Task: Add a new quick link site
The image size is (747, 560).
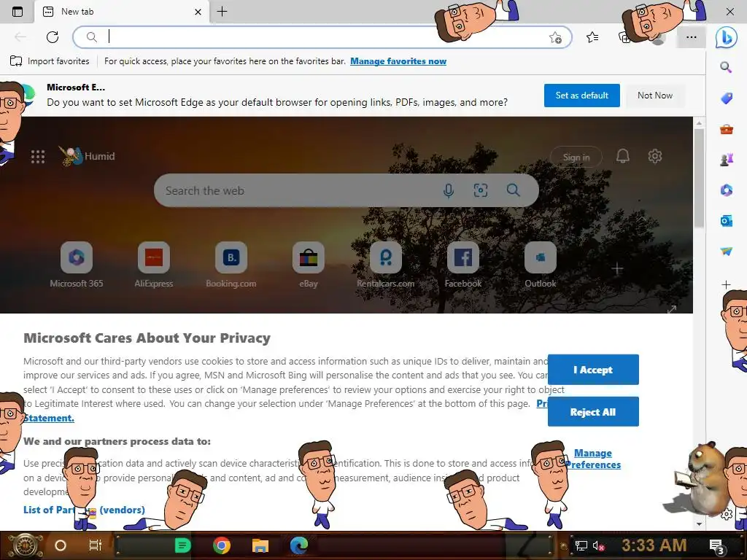Action: pyautogui.click(x=617, y=268)
